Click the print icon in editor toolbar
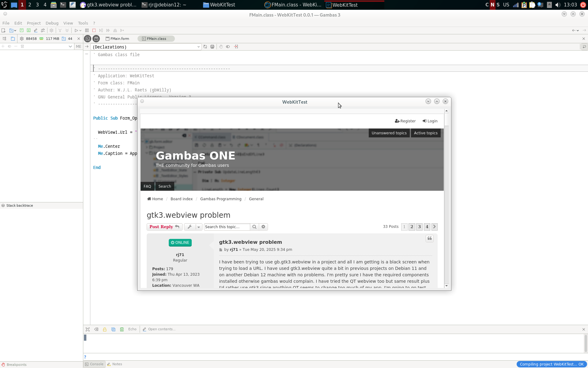This screenshot has width=588, height=368. click(212, 47)
